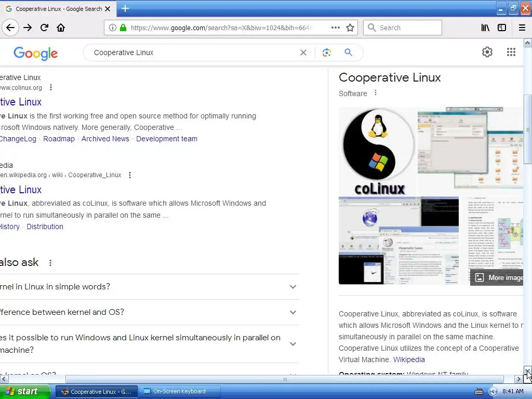Click the green padlock security icon
532x399 pixels.
pyautogui.click(x=123, y=28)
